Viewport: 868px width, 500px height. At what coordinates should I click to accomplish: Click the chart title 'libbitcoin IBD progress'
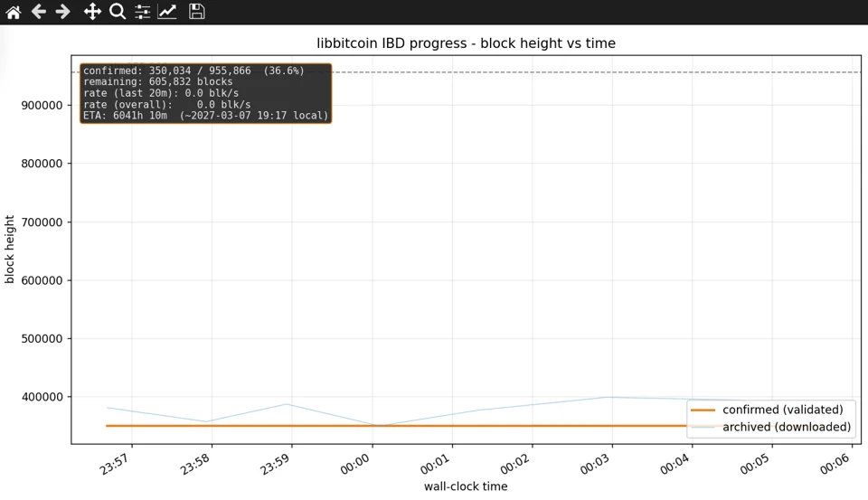pyautogui.click(x=467, y=43)
